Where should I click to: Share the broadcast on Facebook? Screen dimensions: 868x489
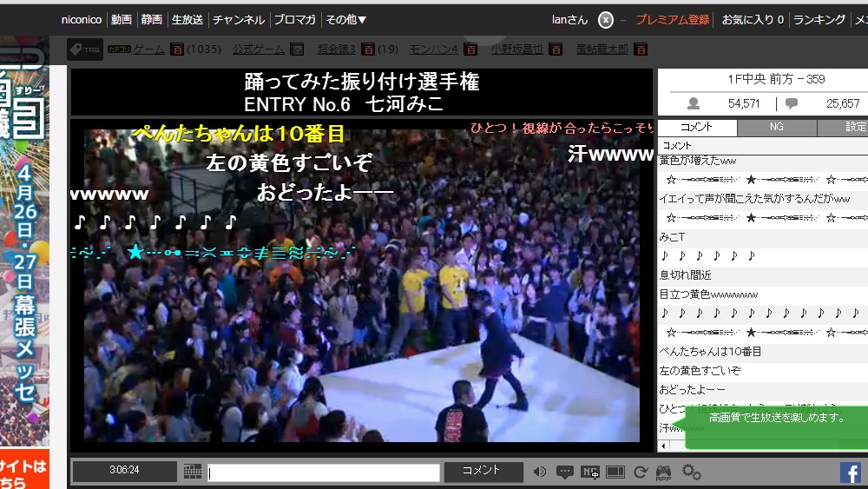(851, 472)
